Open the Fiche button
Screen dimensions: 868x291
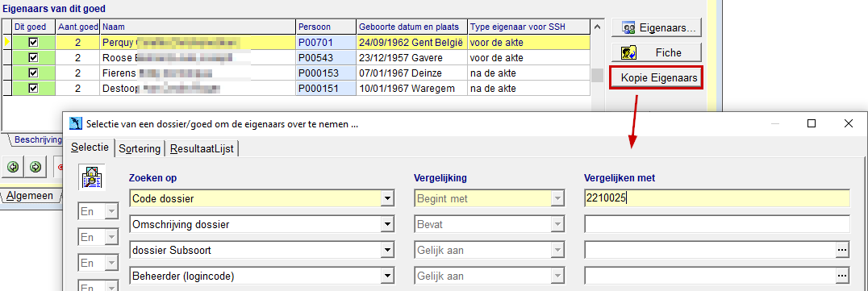coord(656,52)
